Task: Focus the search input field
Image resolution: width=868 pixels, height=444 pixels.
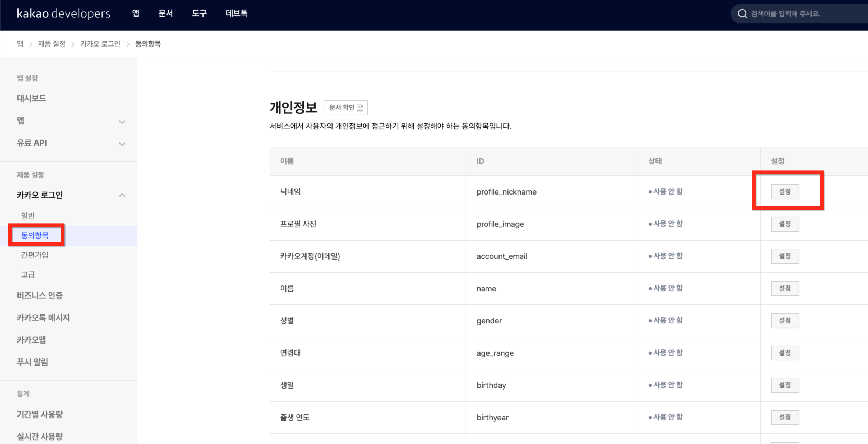Action: tap(802, 14)
